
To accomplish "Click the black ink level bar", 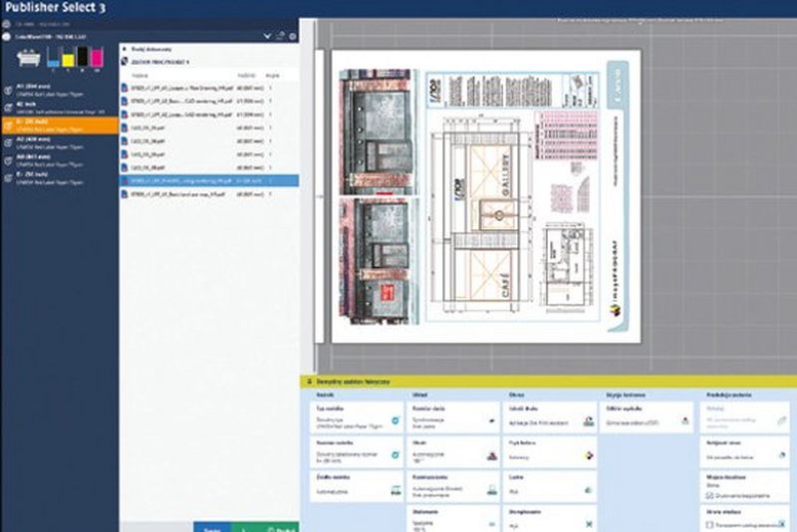I will point(83,57).
